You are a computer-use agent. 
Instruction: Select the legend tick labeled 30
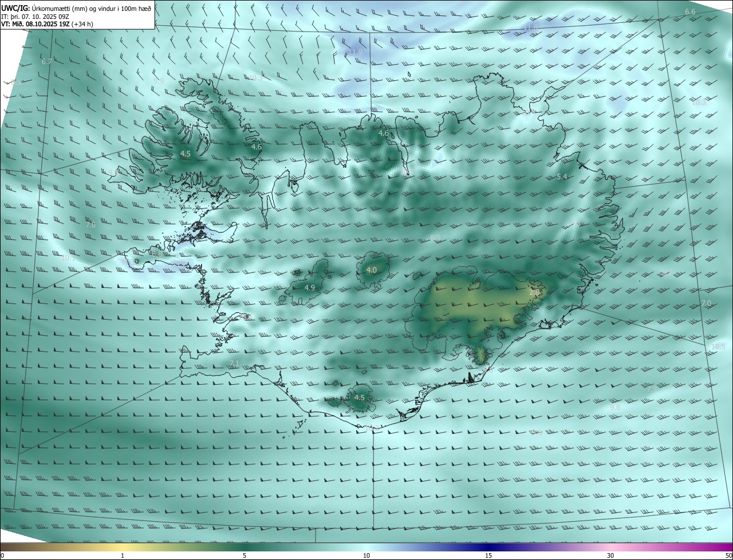point(610,555)
